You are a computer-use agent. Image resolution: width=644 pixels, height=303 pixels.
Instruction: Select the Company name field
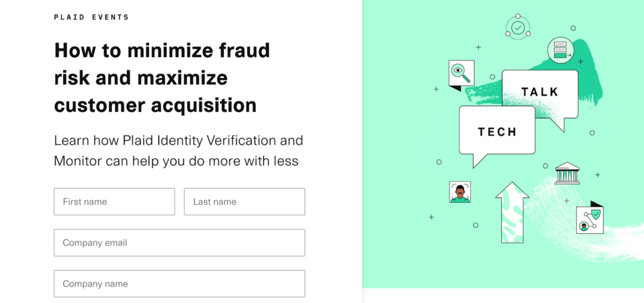(x=179, y=284)
